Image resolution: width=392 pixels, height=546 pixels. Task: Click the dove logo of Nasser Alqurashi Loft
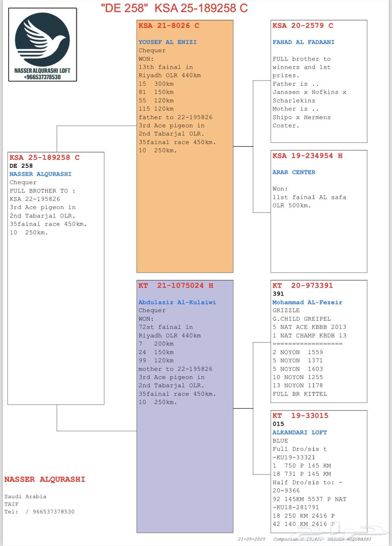(42, 39)
